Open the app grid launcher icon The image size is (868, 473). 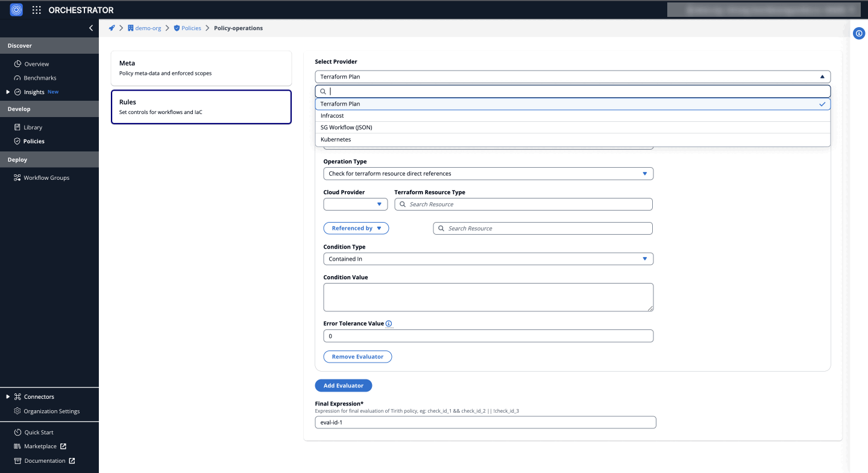(x=37, y=10)
